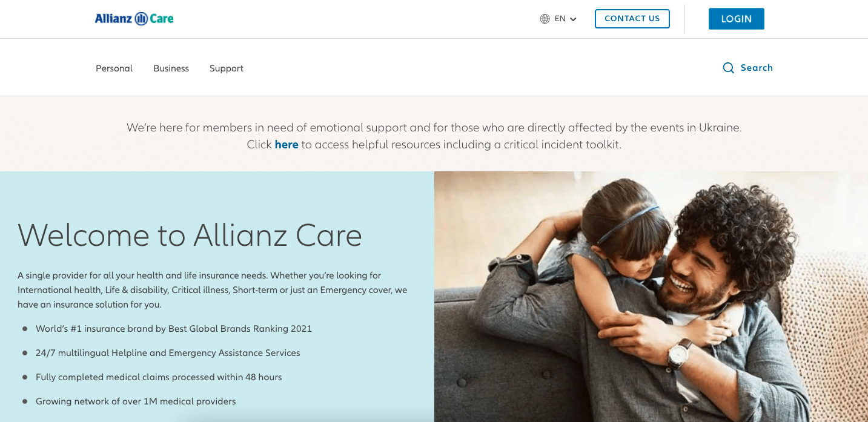Click the Allianz Care logo

click(x=134, y=19)
